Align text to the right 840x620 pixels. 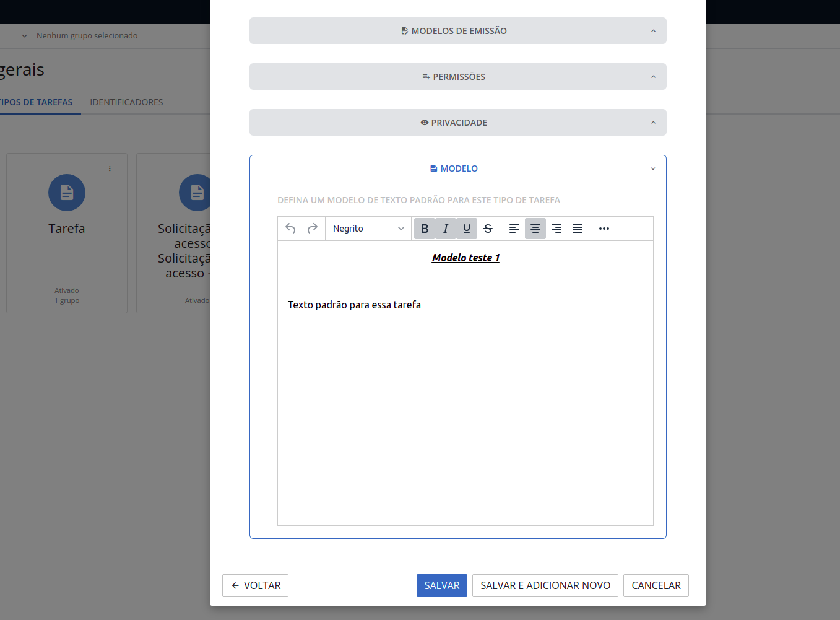pyautogui.click(x=556, y=229)
